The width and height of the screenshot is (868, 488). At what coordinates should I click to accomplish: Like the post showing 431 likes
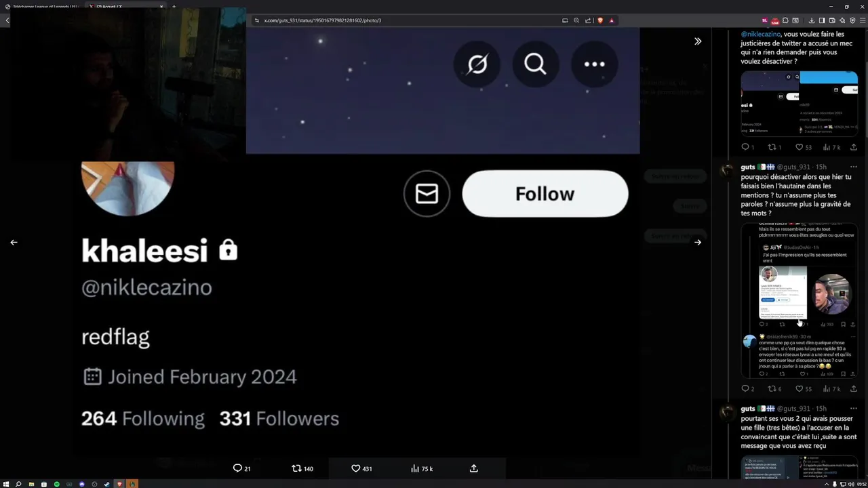(x=361, y=468)
